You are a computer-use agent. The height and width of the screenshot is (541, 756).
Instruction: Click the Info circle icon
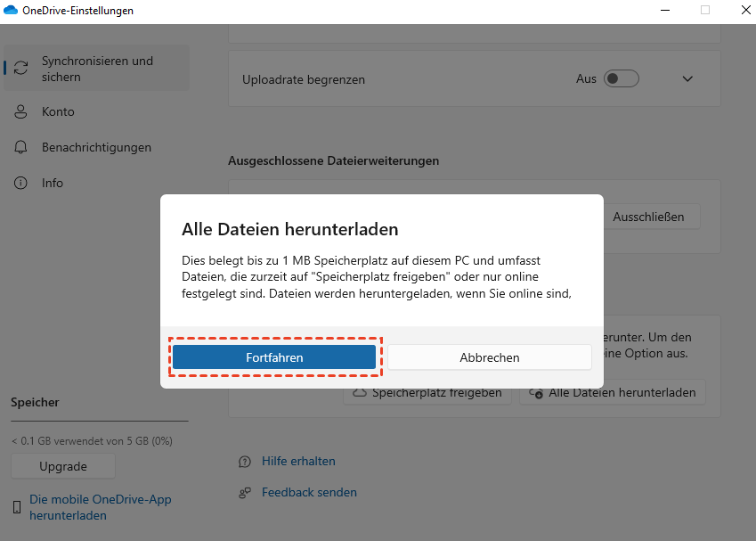point(20,183)
